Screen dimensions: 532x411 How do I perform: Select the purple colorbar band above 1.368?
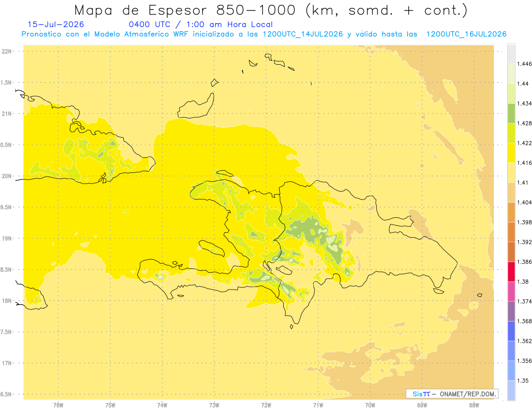pos(511,311)
